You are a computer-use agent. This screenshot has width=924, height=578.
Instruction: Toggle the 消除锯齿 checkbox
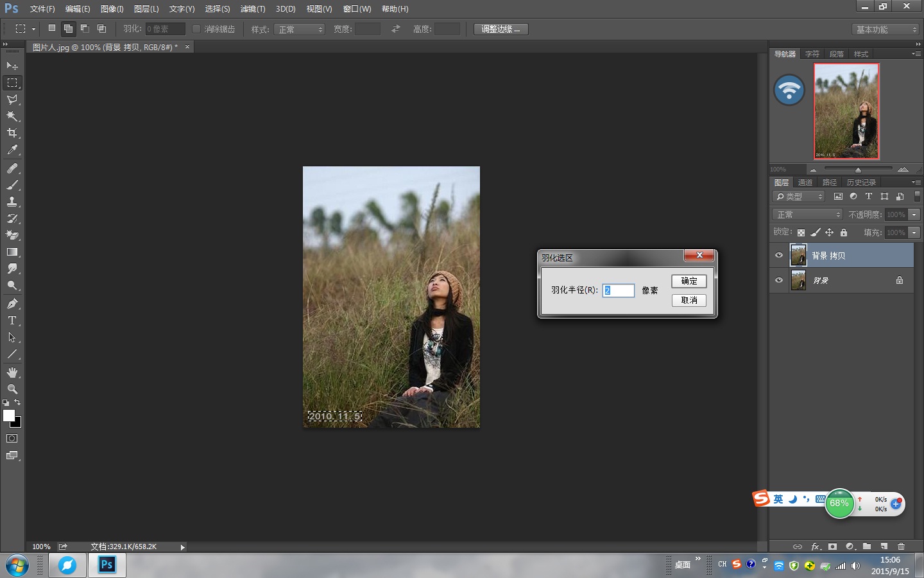click(x=196, y=29)
